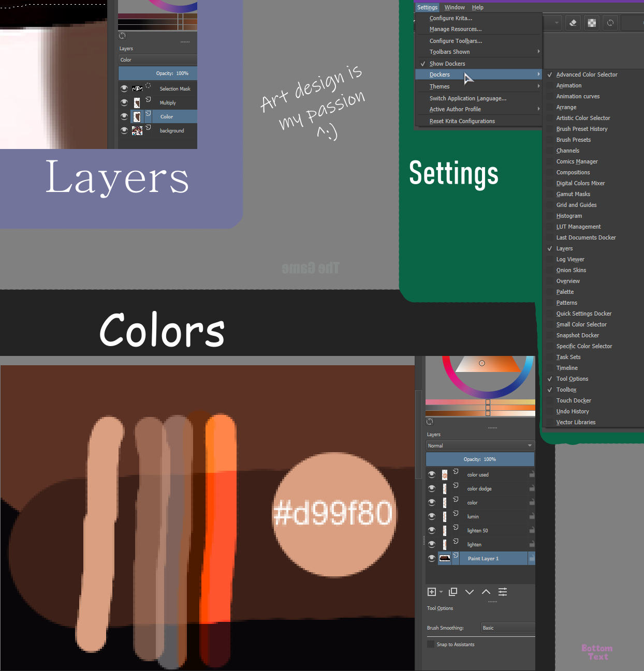Open the Brush Smoothing 'Basic' dropdown
644x671 pixels.
click(508, 628)
